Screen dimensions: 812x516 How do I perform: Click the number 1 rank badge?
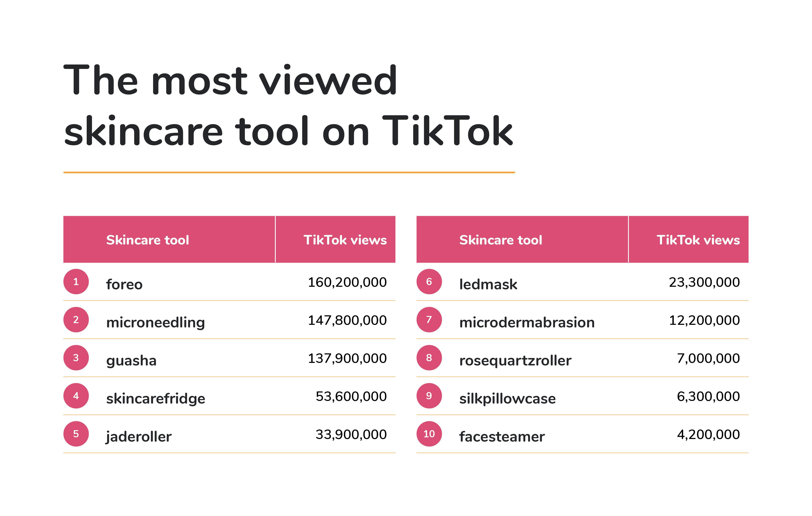pos(76,282)
